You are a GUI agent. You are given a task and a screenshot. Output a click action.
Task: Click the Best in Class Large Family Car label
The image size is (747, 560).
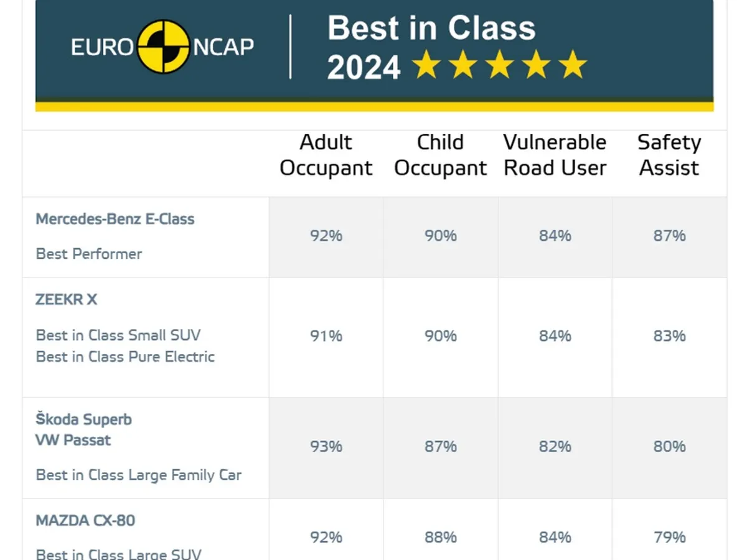[x=139, y=475]
